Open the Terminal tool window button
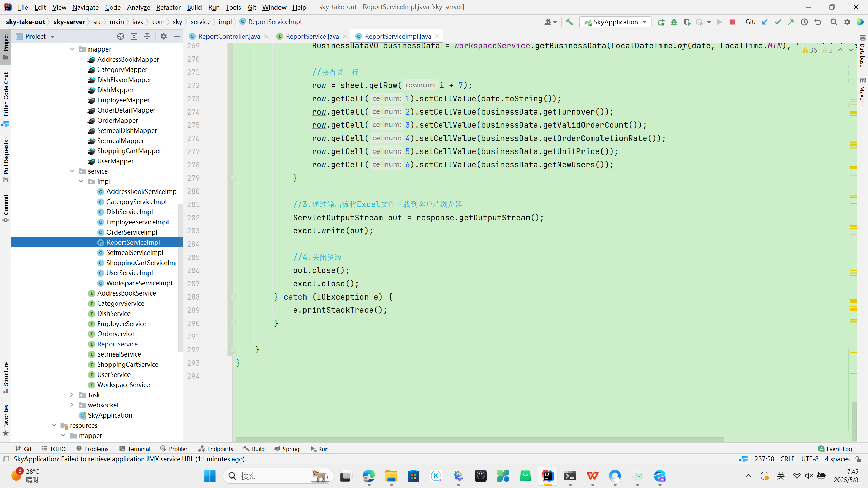This screenshot has height=488, width=868. 135,449
